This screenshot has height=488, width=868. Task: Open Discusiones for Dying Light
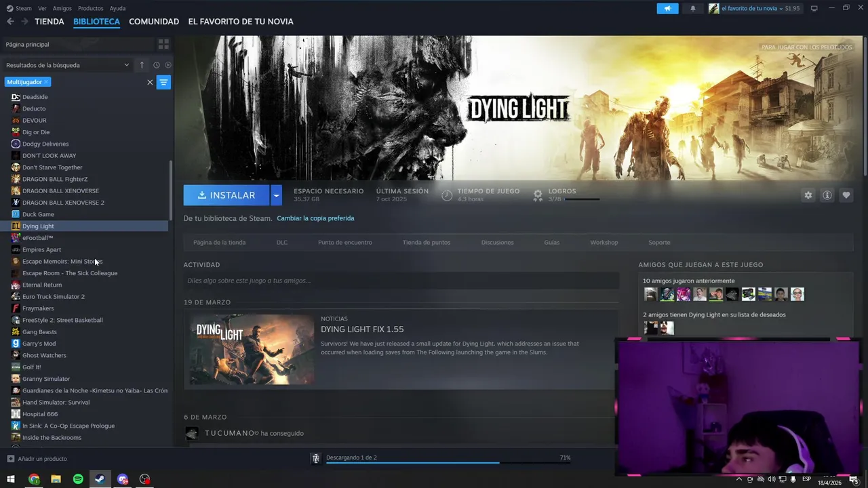[x=497, y=242]
